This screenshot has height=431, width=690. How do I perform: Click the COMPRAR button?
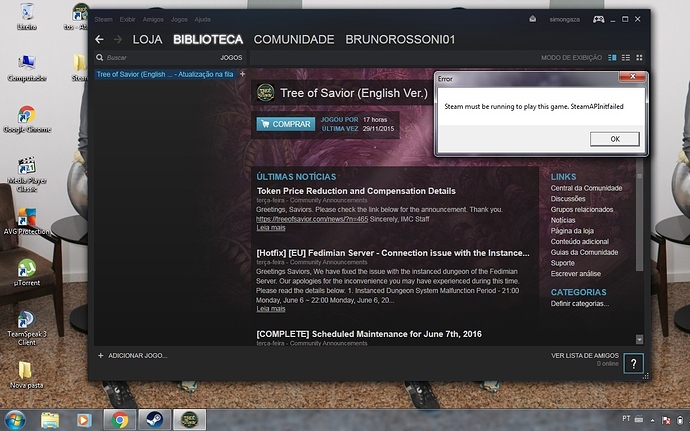pos(285,124)
